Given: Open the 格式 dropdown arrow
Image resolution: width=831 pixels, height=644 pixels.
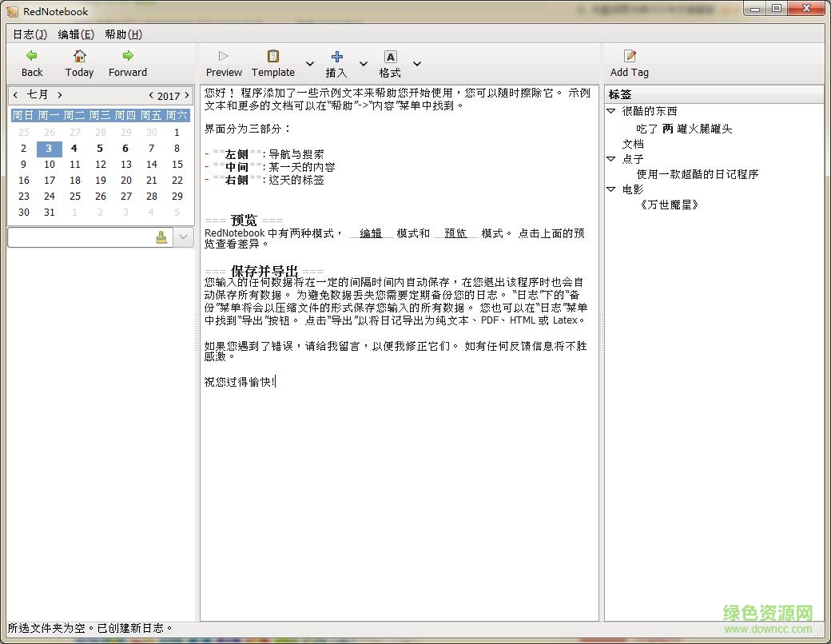Looking at the screenshot, I should point(416,64).
